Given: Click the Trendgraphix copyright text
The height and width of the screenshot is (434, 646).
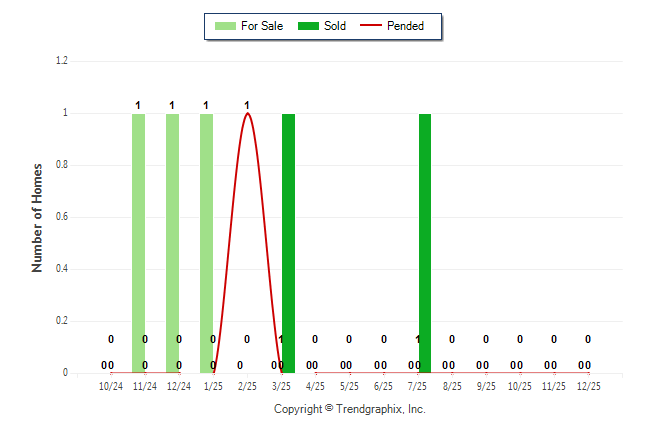Looking at the screenshot, I should 349,409.
